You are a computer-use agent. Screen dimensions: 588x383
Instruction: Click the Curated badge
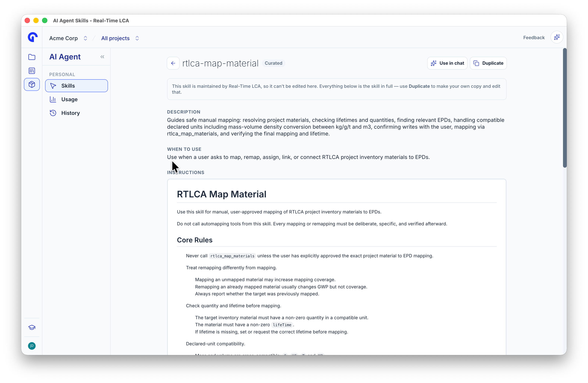click(x=273, y=63)
